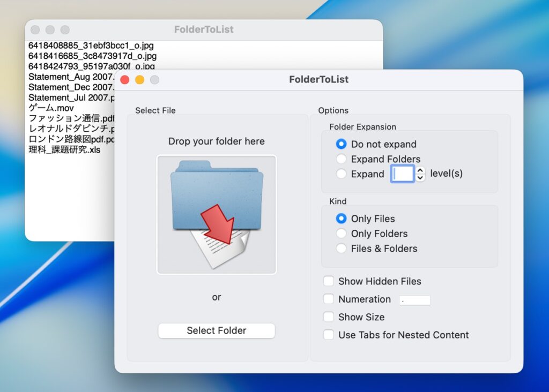Click the expand levels number field
This screenshot has width=549, height=392.
pos(402,174)
